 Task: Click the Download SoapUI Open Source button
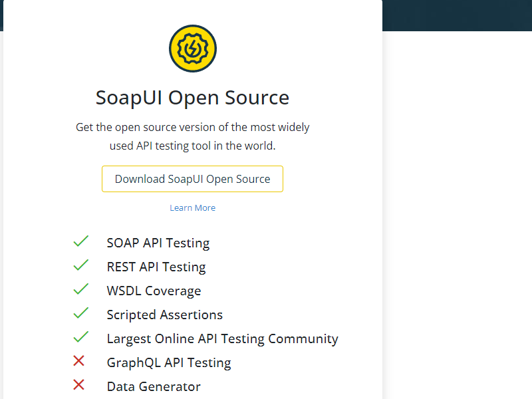192,179
